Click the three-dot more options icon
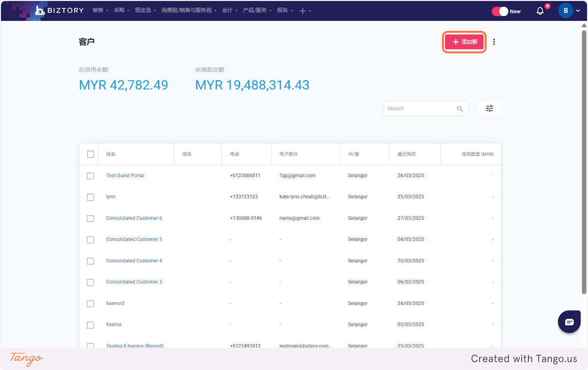588x370 pixels. click(494, 42)
